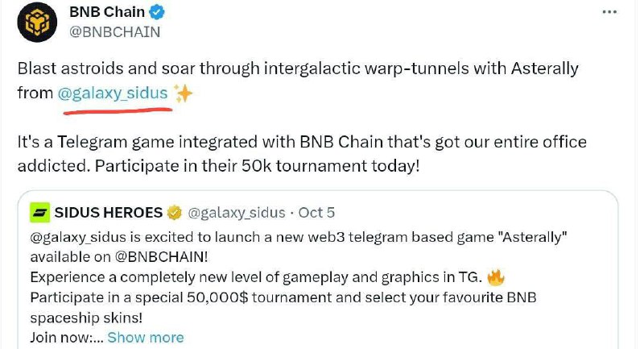The height and width of the screenshot is (349, 644).
Task: Click @galaxy_sidus at start of quoted text
Action: [78, 237]
